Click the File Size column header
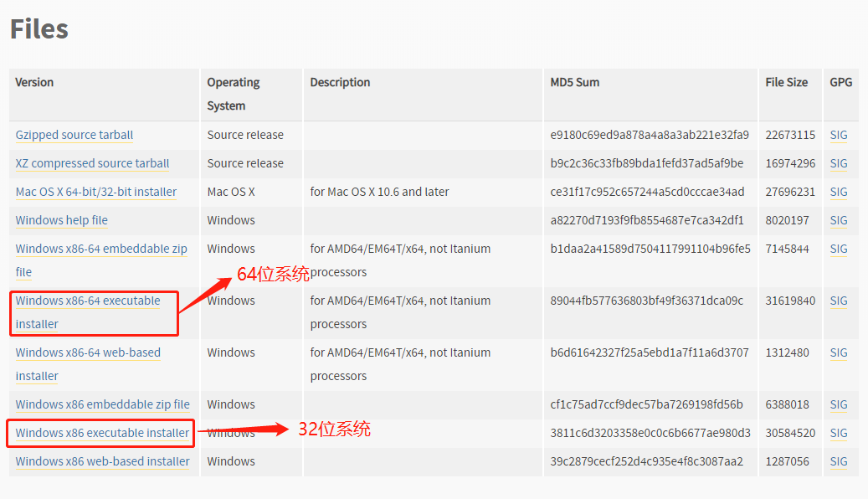The image size is (868, 499). [787, 82]
